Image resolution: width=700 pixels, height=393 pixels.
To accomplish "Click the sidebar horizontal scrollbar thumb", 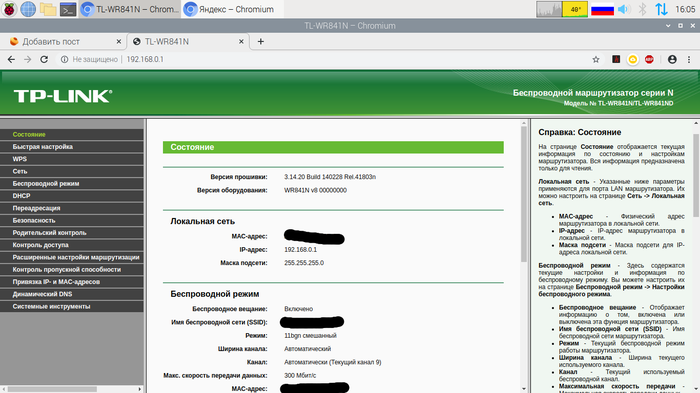I will [52, 389].
